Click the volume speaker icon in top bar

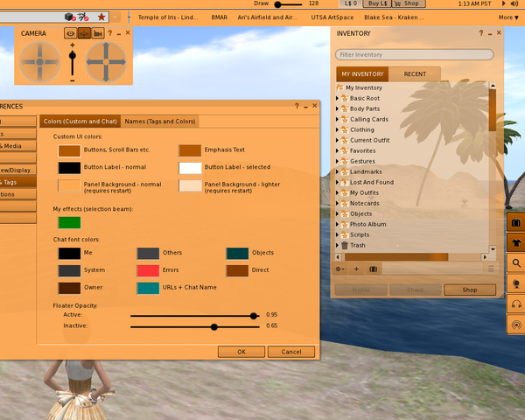tap(515, 3)
